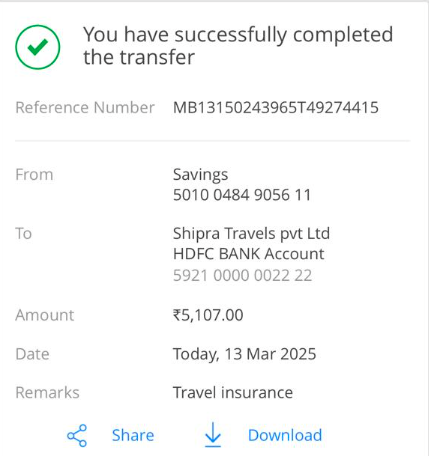Select the reference number MB13150243965T49274415

[276, 108]
